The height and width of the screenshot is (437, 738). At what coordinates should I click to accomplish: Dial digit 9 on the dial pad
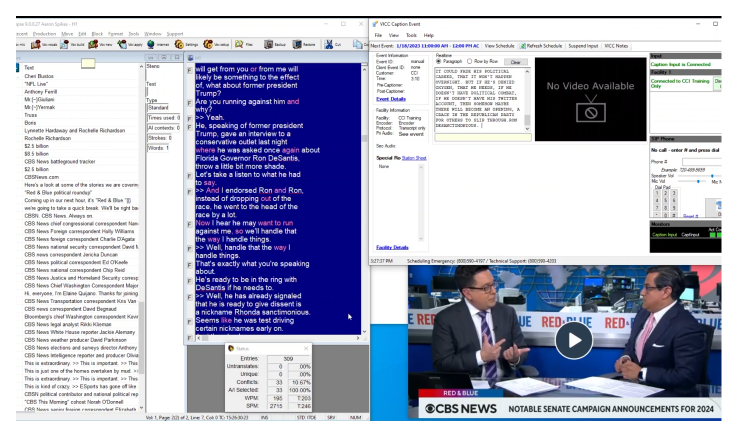tap(674, 208)
